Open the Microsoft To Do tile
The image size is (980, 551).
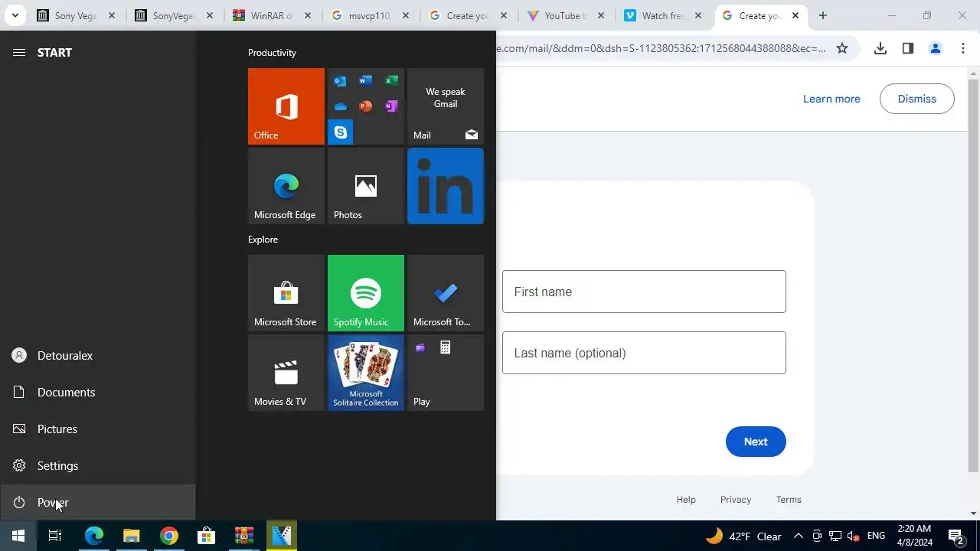click(x=446, y=293)
